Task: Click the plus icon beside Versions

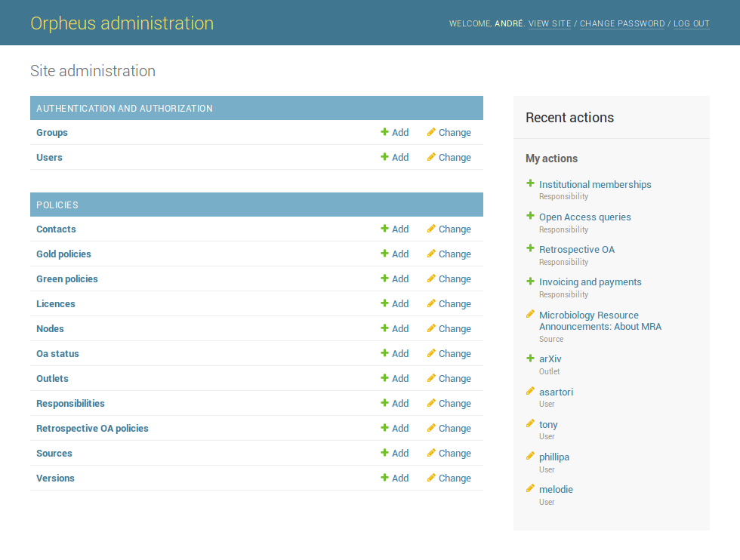Action: click(x=384, y=478)
